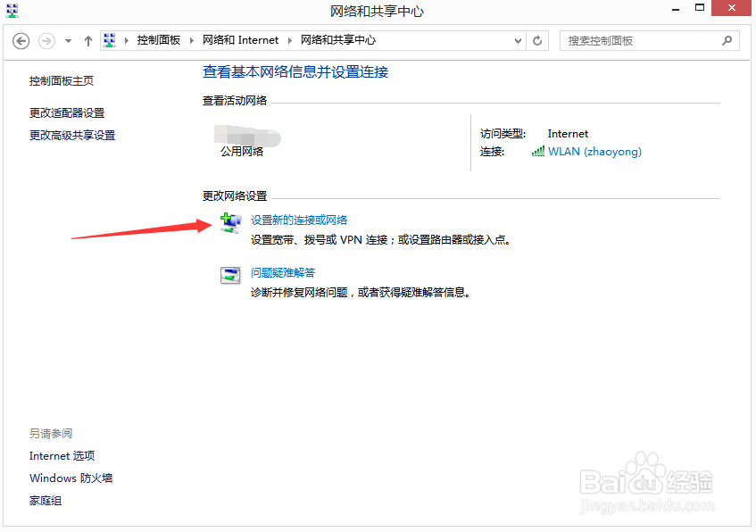The height and width of the screenshot is (532, 756).
Task: Expand the breadcrumb separator after 网络和 Internet
Action: 289,40
